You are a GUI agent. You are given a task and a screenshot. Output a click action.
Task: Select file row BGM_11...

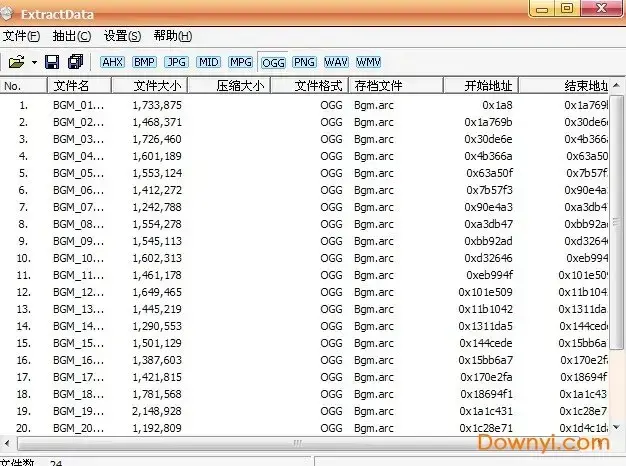[x=304, y=275]
